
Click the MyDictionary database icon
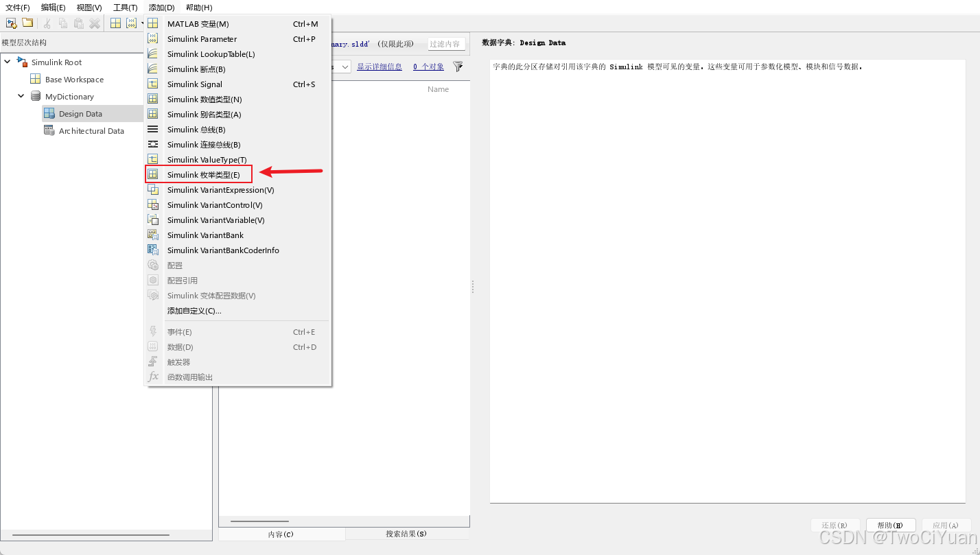click(36, 96)
